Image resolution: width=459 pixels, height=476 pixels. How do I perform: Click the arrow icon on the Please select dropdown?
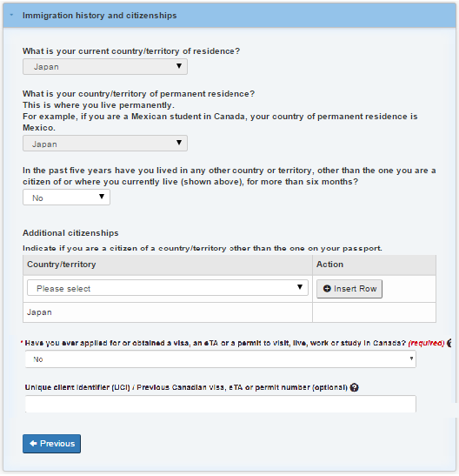300,287
